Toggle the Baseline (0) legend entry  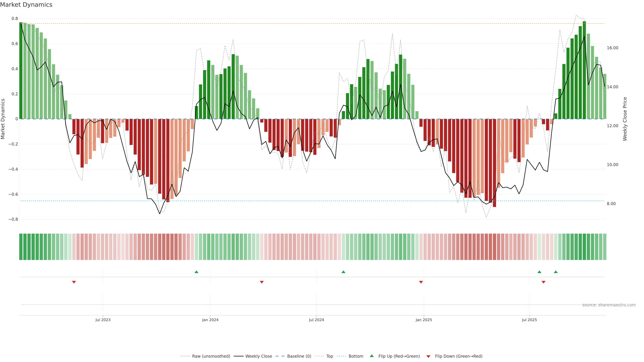point(299,356)
